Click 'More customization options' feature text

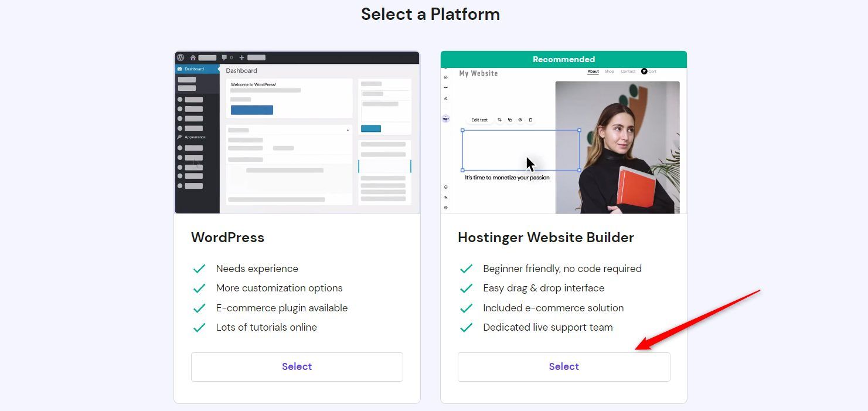[280, 288]
